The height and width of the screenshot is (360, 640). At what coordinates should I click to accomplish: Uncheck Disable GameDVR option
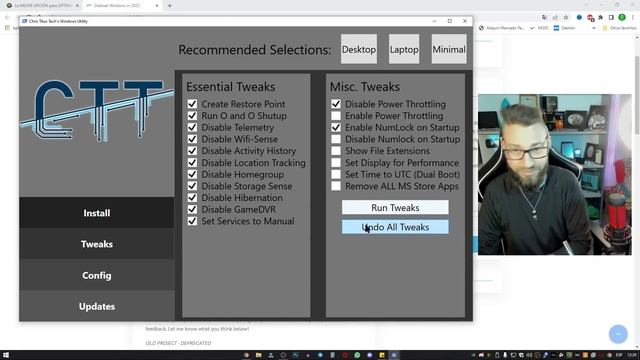coord(192,209)
